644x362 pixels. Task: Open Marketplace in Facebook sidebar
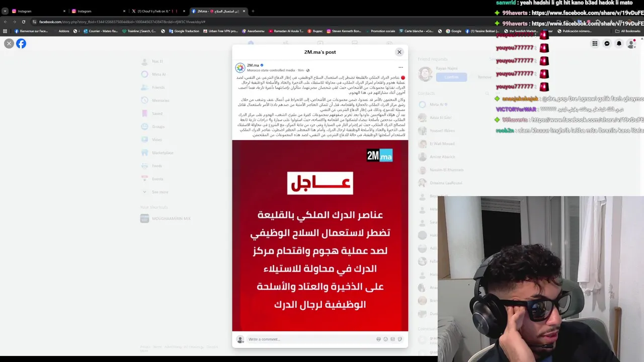click(157, 153)
